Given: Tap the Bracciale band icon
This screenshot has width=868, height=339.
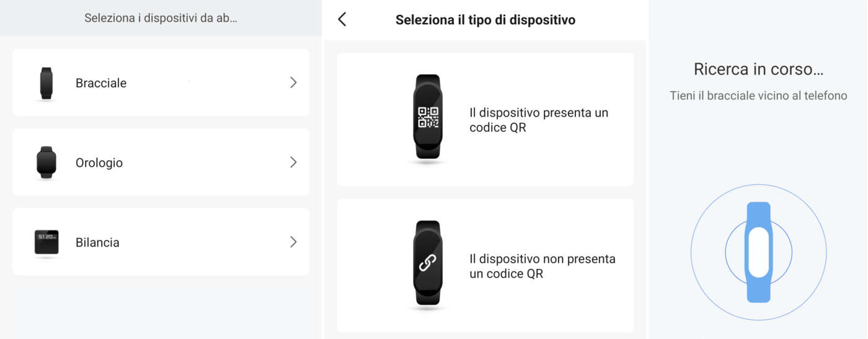Looking at the screenshot, I should tap(46, 83).
